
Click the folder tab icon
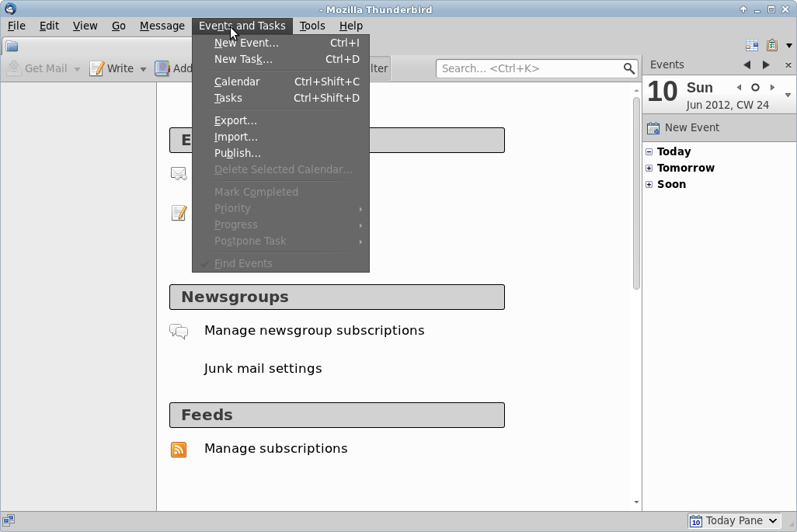[12, 47]
